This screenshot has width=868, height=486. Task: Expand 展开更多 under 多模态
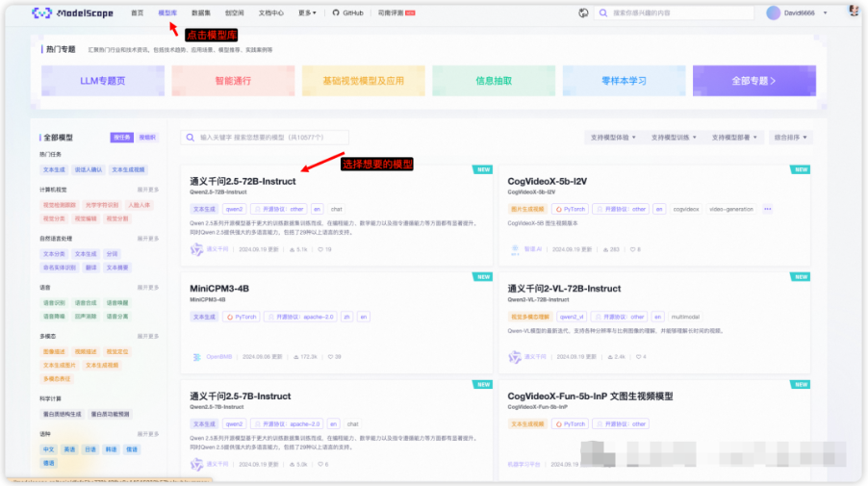pos(148,337)
